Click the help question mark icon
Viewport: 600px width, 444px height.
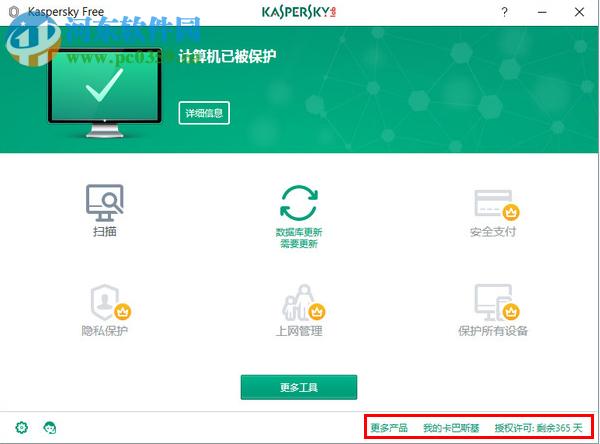(504, 12)
